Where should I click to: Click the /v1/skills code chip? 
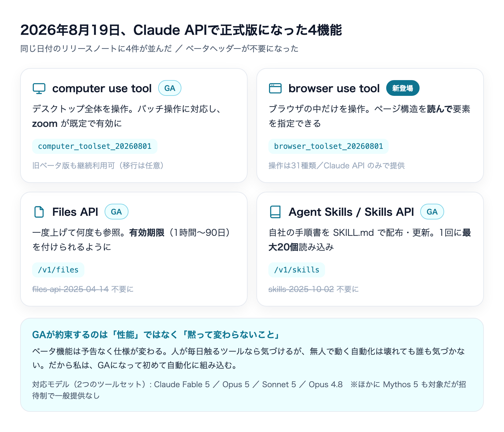297,270
